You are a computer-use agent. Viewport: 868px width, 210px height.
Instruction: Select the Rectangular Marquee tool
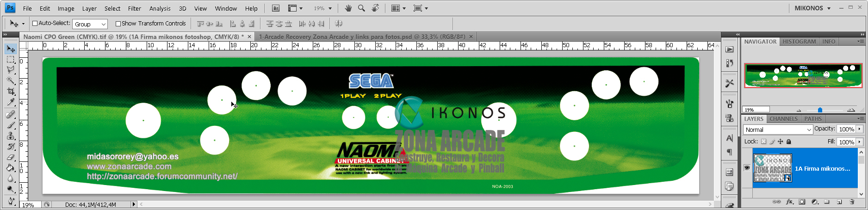point(11,60)
